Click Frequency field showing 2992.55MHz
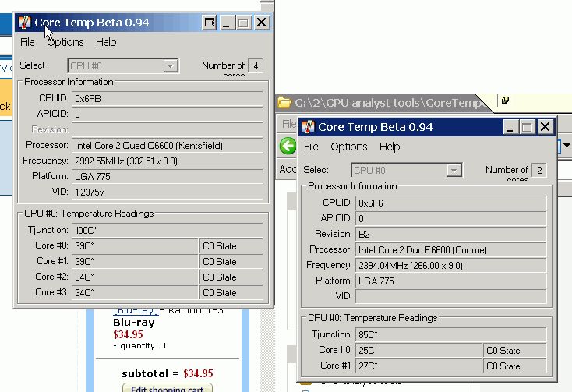 (168, 161)
